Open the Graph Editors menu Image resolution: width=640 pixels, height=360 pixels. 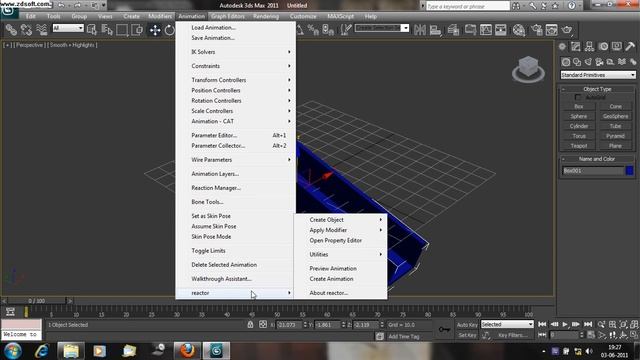point(228,16)
